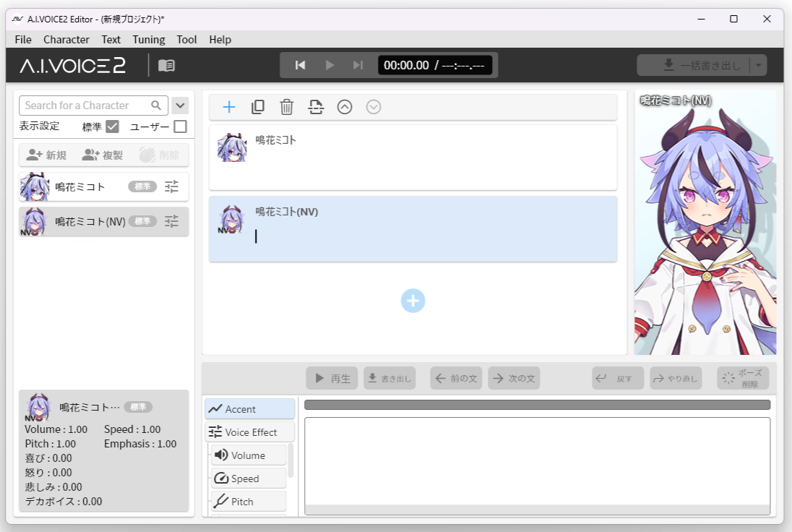Go to next sentence with 次の文

pos(514,378)
